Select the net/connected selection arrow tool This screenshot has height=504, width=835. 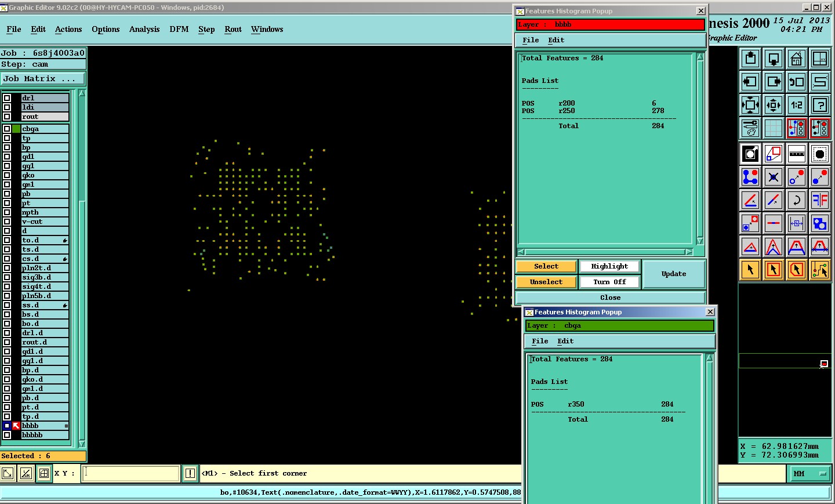(820, 270)
